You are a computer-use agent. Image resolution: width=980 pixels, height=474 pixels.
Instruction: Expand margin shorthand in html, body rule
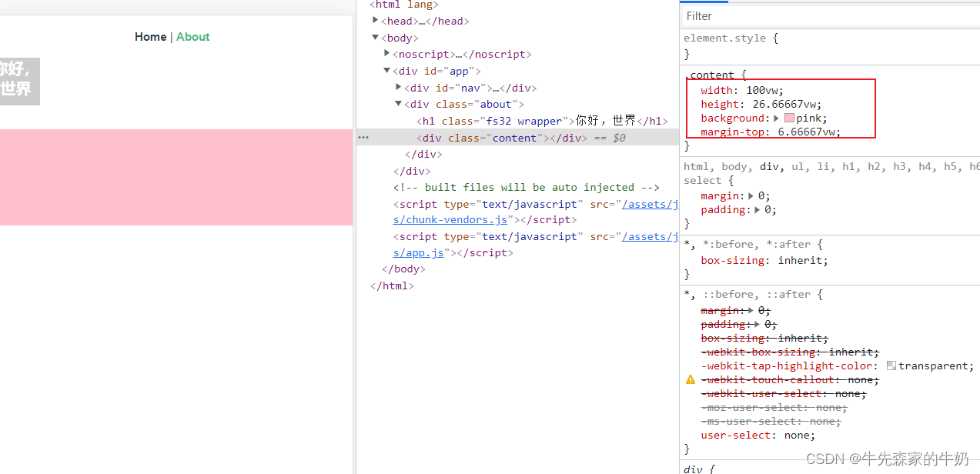[x=751, y=196]
